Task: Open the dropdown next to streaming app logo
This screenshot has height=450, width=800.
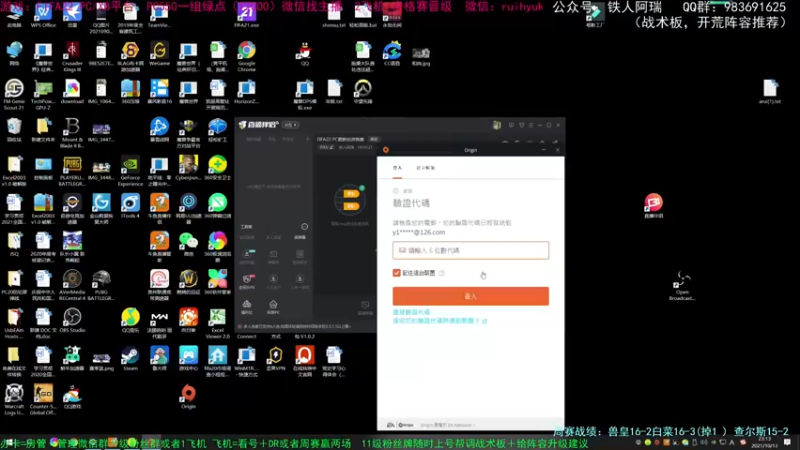Action: click(x=291, y=125)
